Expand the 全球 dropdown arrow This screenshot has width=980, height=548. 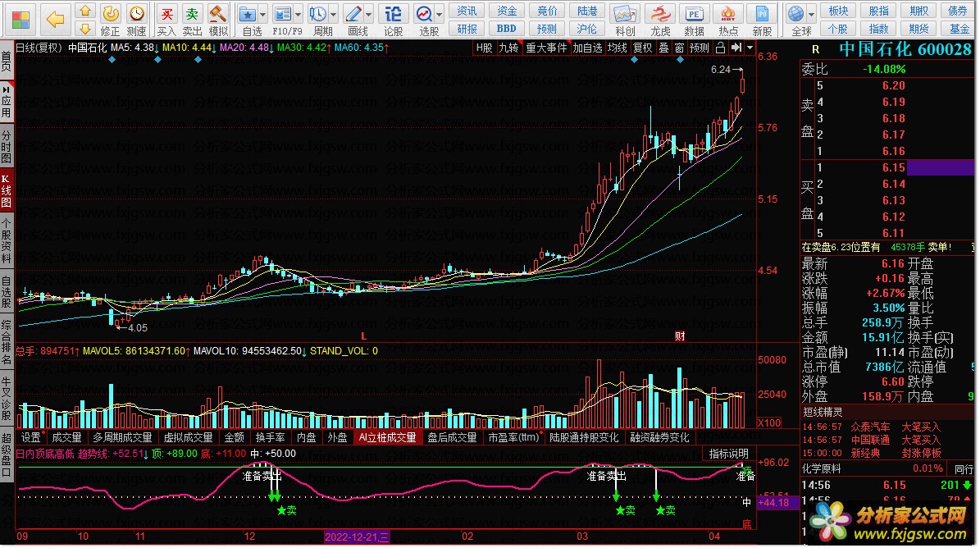click(x=812, y=14)
